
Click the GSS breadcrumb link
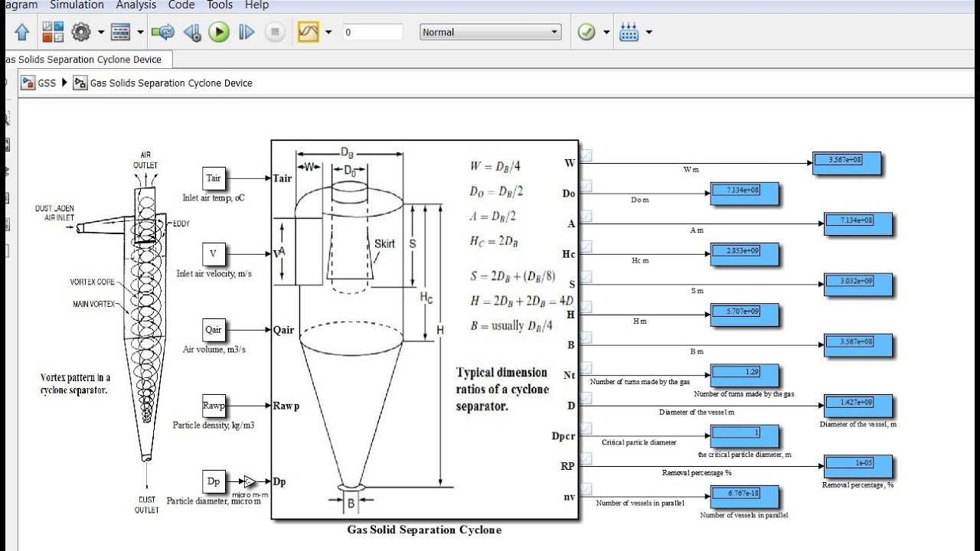pos(47,83)
